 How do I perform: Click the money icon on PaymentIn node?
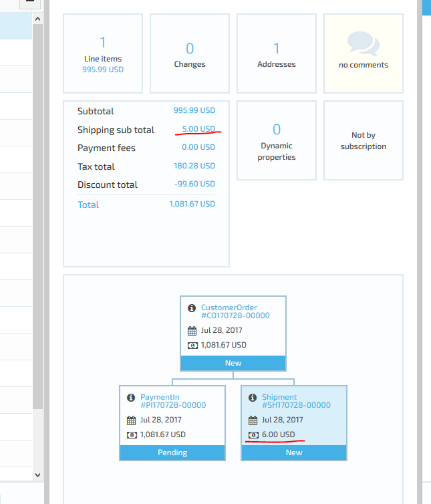click(x=132, y=435)
